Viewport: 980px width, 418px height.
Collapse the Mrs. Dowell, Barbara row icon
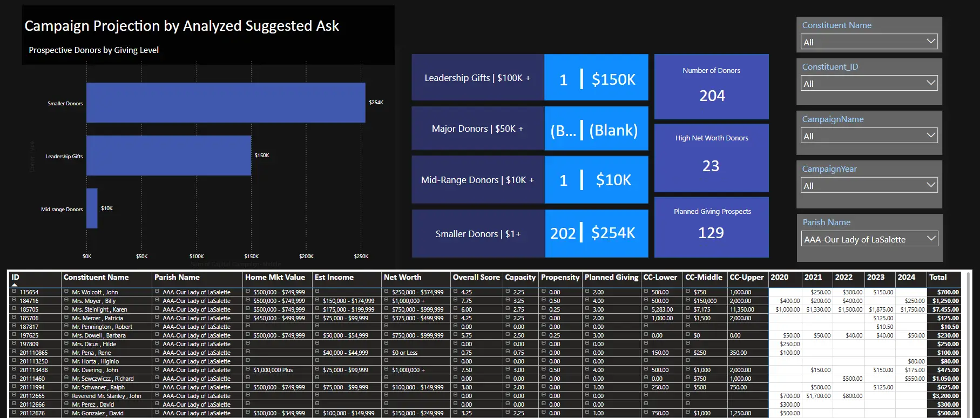[x=66, y=335]
